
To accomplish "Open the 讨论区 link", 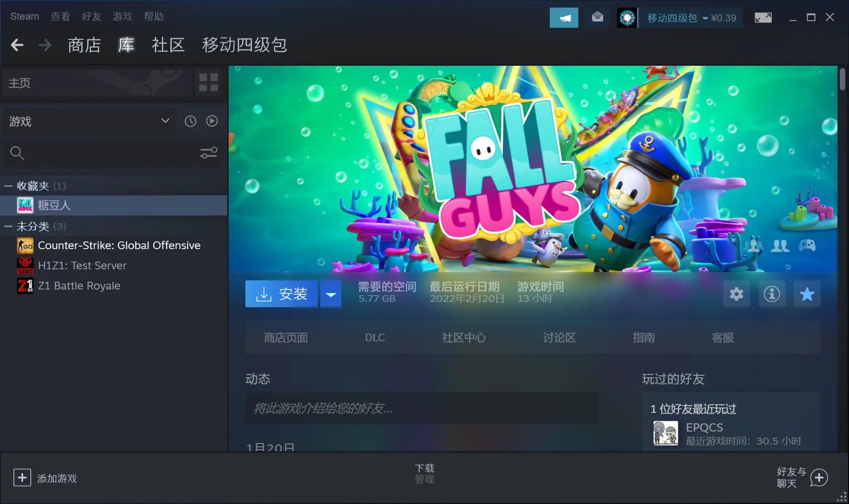I will click(559, 337).
